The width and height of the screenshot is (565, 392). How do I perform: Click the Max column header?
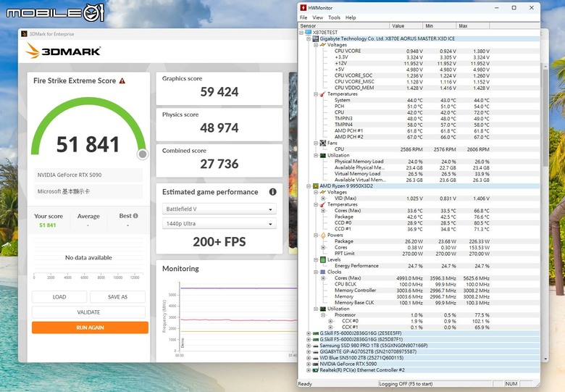pos(473,26)
